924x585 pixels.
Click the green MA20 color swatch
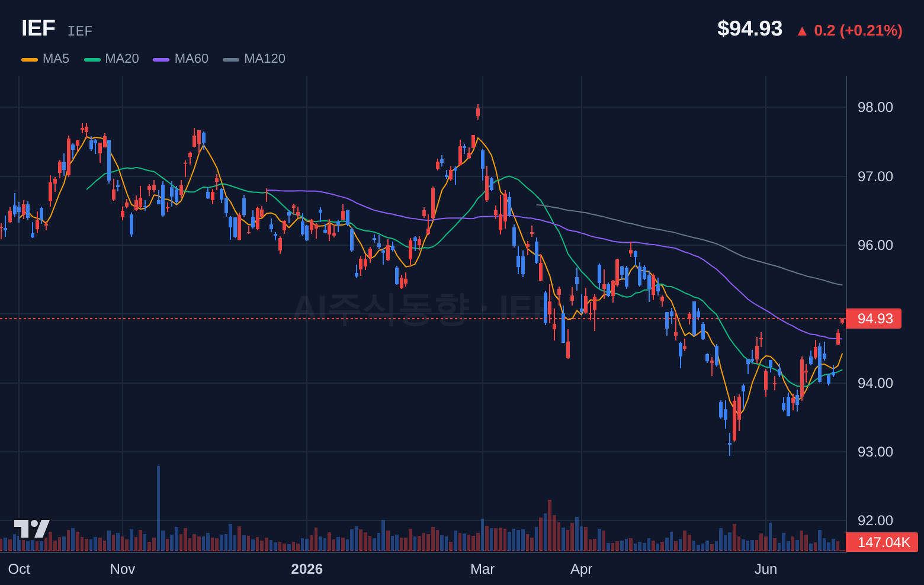92,59
